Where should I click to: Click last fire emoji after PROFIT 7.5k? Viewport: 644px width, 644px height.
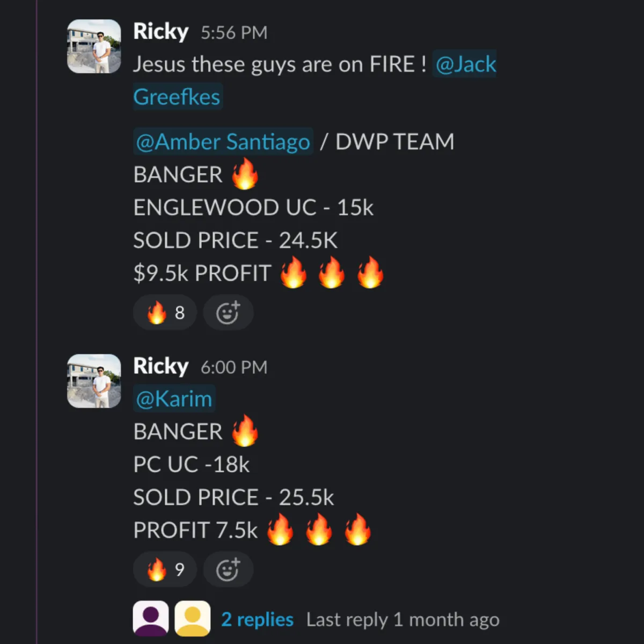pos(357,530)
